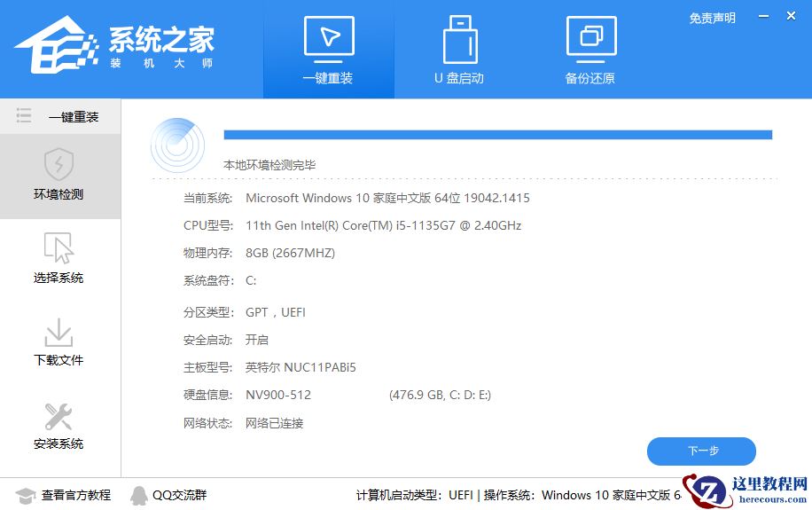Screen dimensions: 812x510
Task: Click the 下一步 button
Action: point(701,451)
